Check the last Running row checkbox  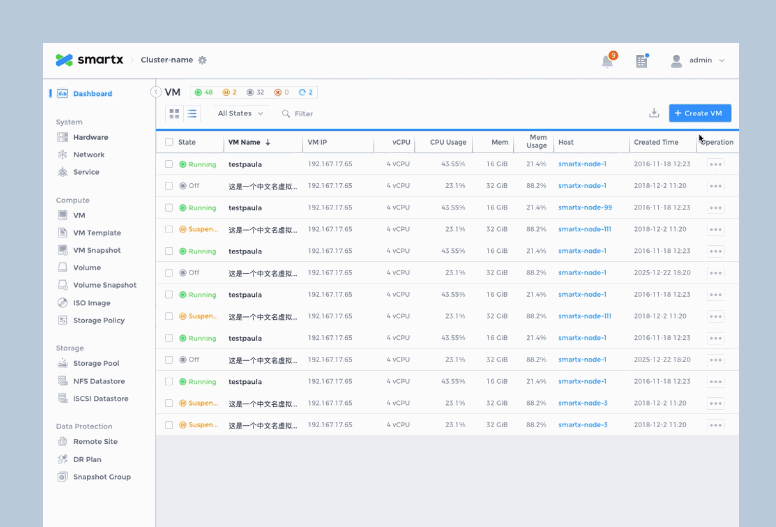(x=169, y=382)
